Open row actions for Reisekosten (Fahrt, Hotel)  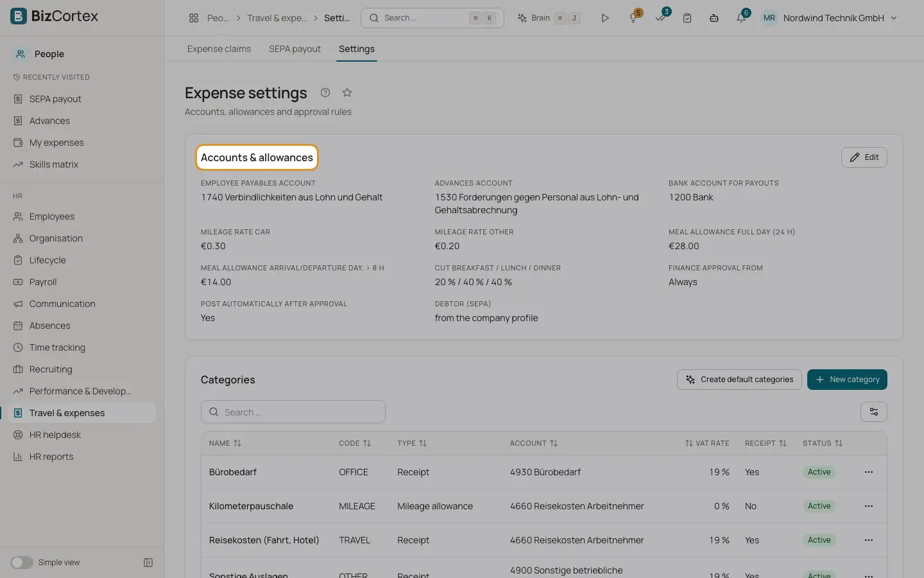tap(869, 540)
